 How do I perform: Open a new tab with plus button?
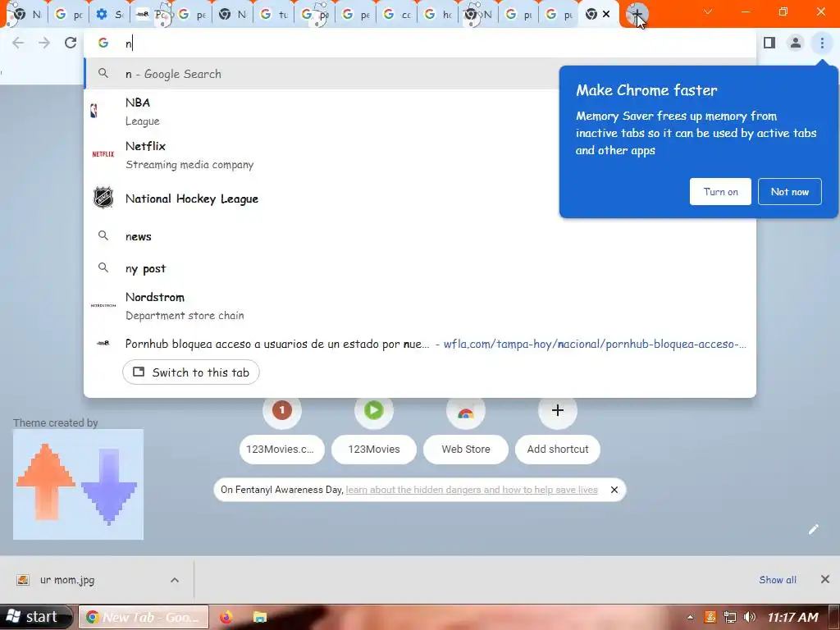(x=637, y=15)
